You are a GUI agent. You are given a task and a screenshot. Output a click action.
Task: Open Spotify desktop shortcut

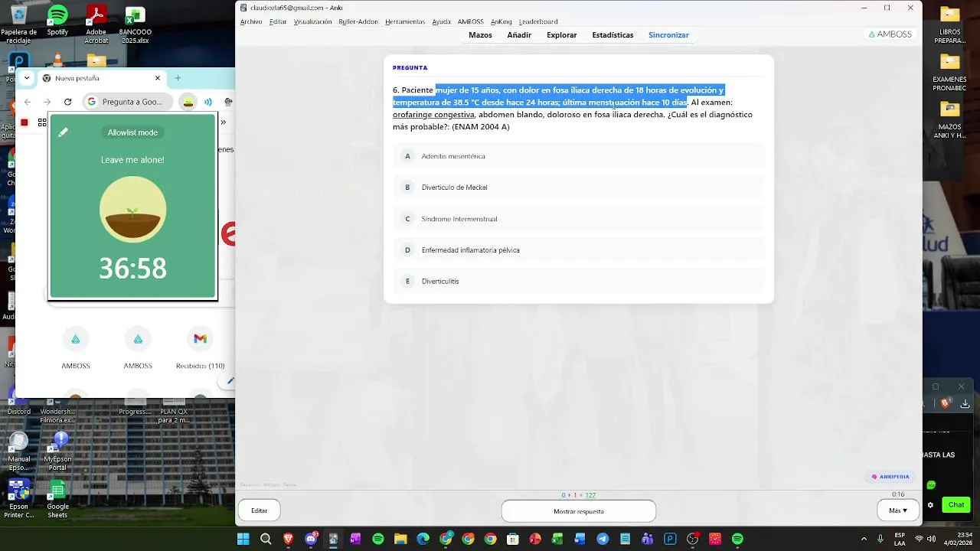(x=57, y=22)
